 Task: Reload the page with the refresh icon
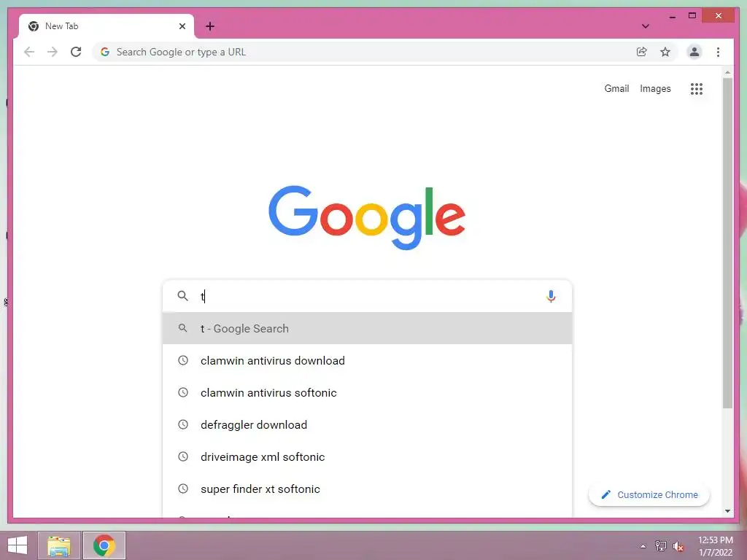click(x=76, y=52)
